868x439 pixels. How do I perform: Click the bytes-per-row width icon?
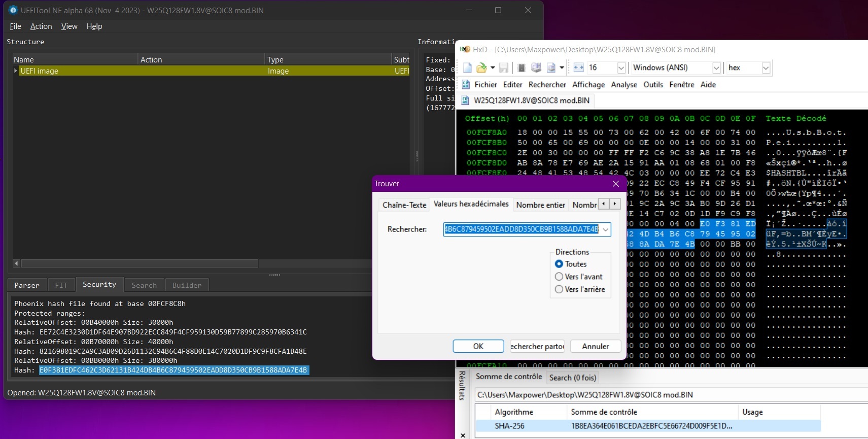579,67
